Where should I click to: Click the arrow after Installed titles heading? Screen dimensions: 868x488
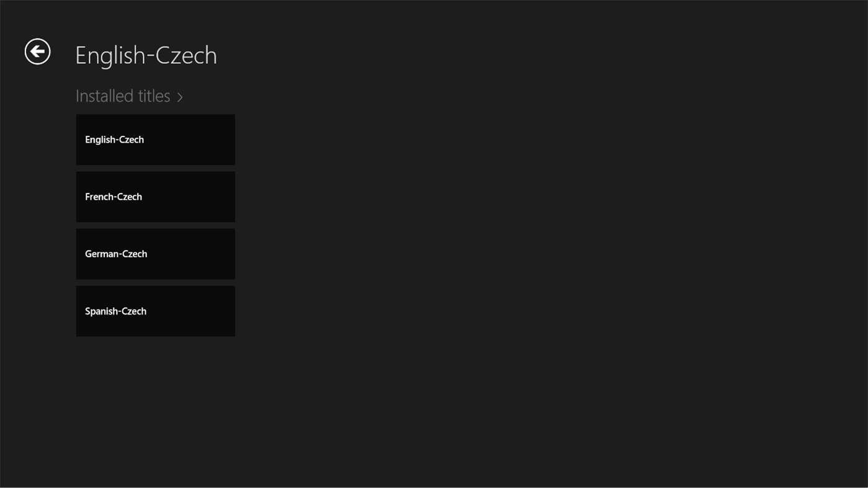179,97
